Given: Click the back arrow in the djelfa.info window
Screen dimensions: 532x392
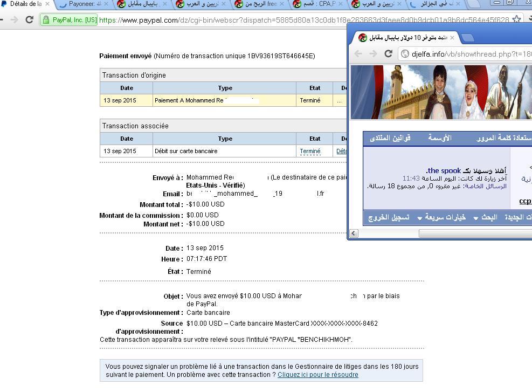Looking at the screenshot, I should (x=358, y=53).
